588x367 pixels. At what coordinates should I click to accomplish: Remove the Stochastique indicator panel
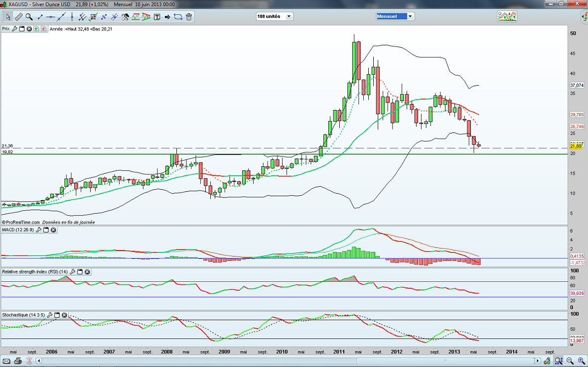[64, 315]
